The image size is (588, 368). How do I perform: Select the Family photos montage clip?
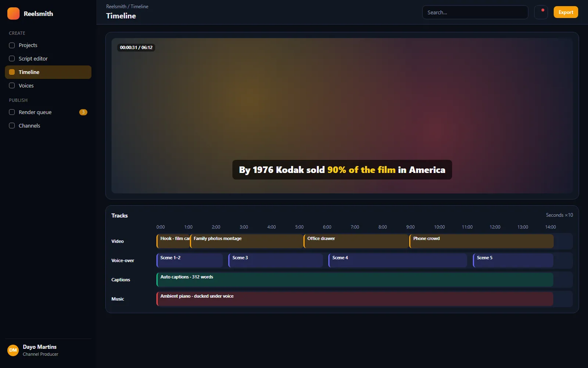[x=247, y=241]
